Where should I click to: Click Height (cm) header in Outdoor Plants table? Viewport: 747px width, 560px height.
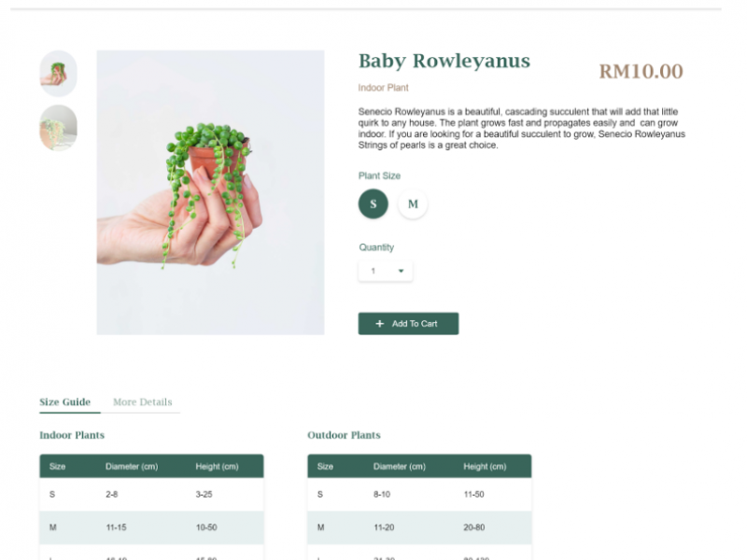(485, 467)
